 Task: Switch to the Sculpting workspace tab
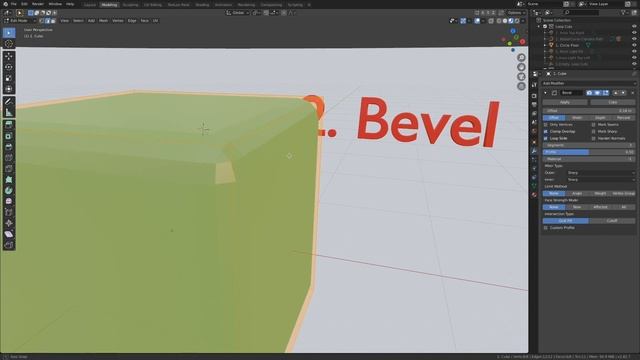[131, 5]
